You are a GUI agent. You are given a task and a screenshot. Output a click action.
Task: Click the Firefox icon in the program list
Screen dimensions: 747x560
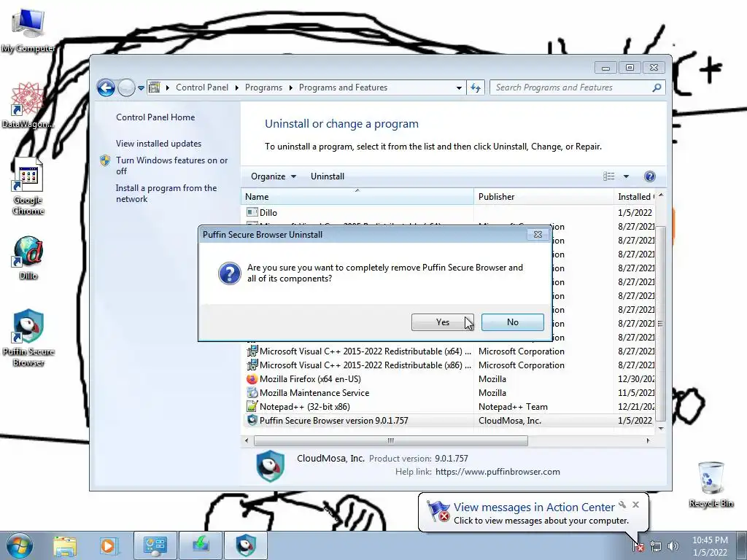coord(252,379)
